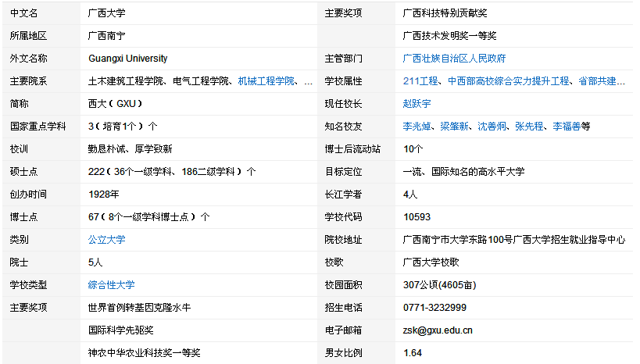Select the award 世界首例转基因克隆水牛
The width and height of the screenshot is (640, 364).
[140, 308]
